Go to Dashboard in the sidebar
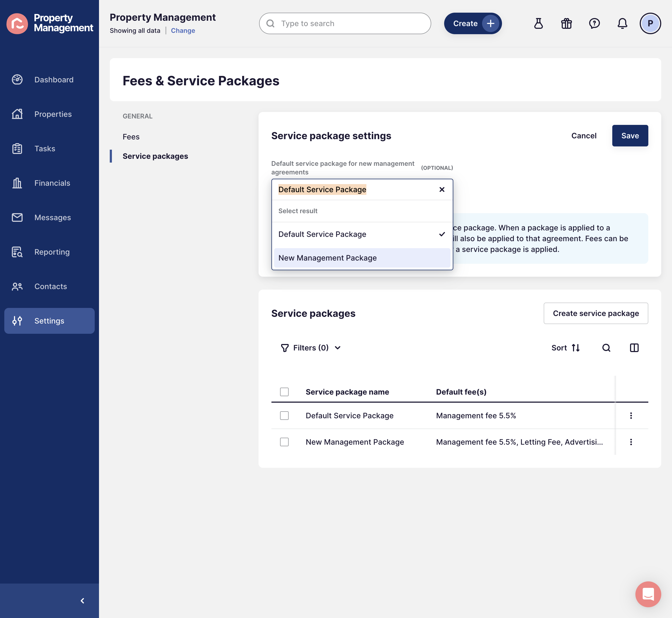 click(x=49, y=80)
